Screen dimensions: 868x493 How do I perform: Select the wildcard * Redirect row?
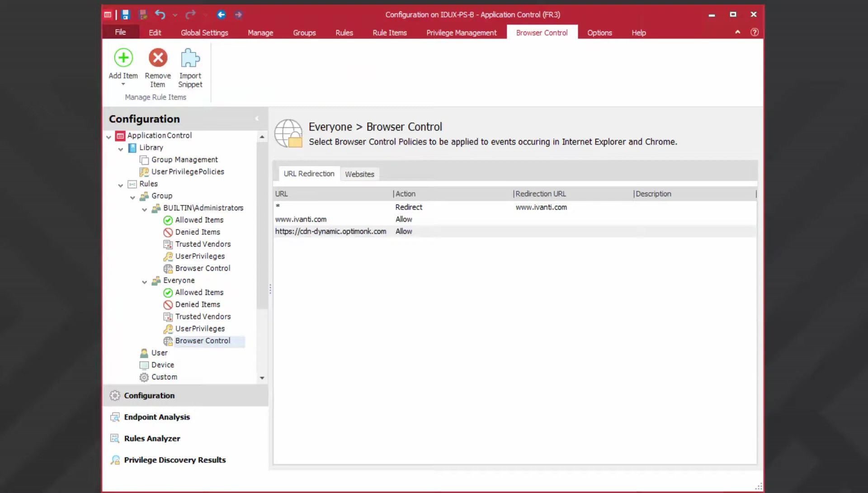(514, 207)
